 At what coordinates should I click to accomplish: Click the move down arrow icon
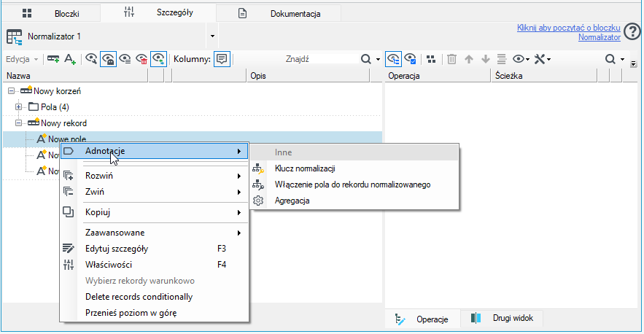[486, 59]
